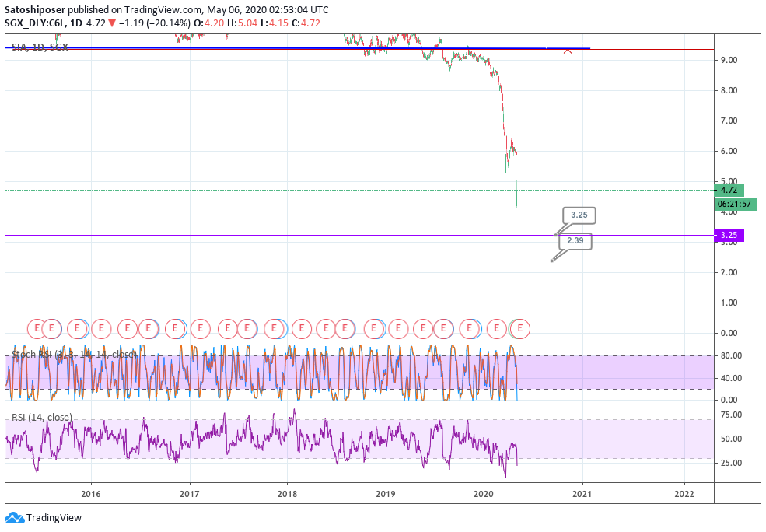
Task: Click the 50.00 RSI scale label
Action: 731,439
